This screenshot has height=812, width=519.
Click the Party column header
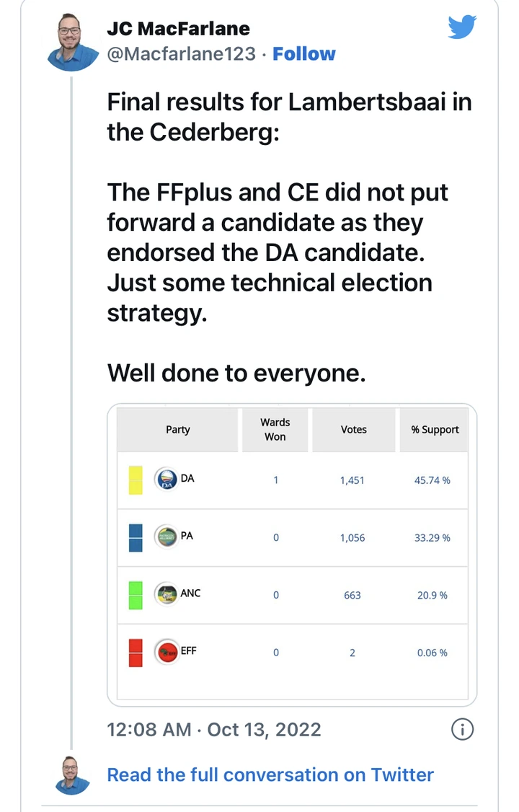coord(178,430)
